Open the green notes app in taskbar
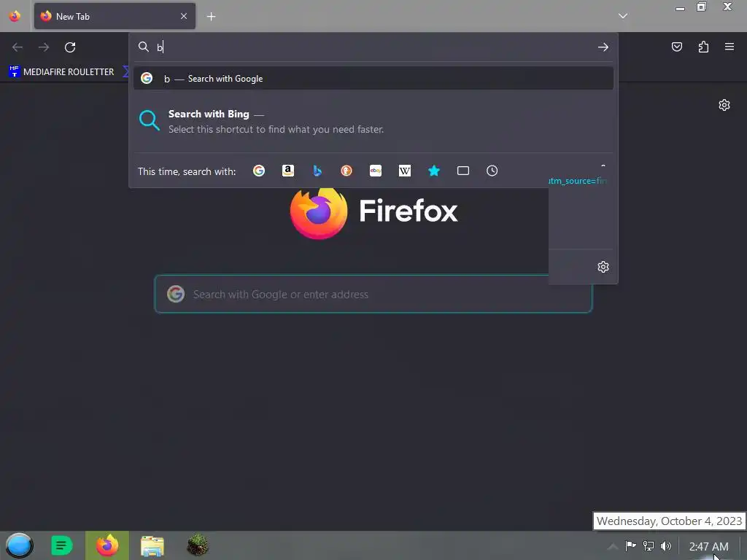The image size is (747, 560). click(61, 545)
